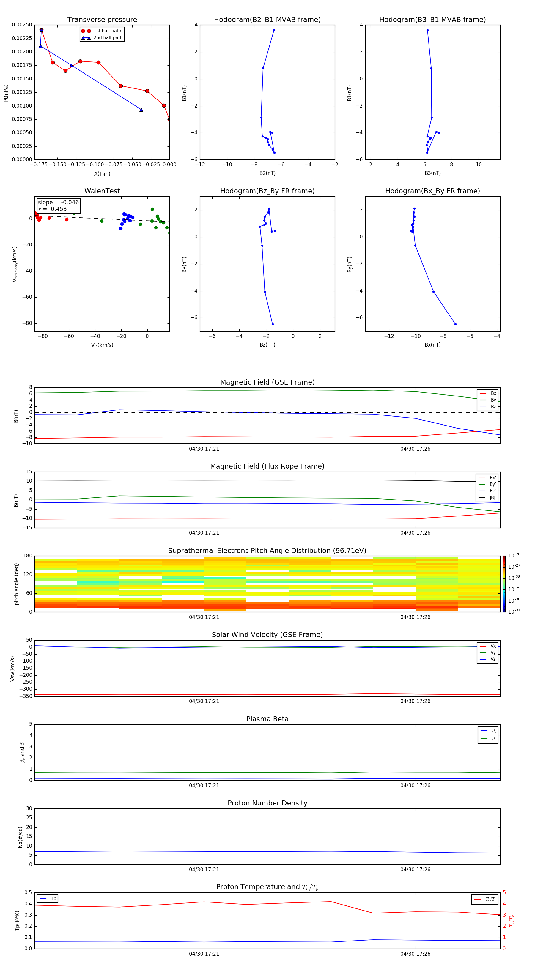This screenshot has height=980, width=535.
Task: Click the pitch angle colorbar scale
Action: [x=504, y=584]
